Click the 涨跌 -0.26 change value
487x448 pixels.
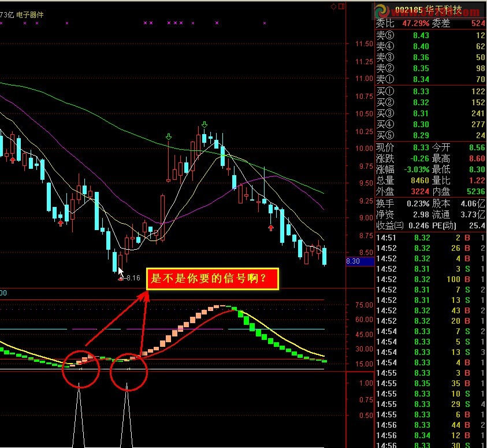point(419,158)
